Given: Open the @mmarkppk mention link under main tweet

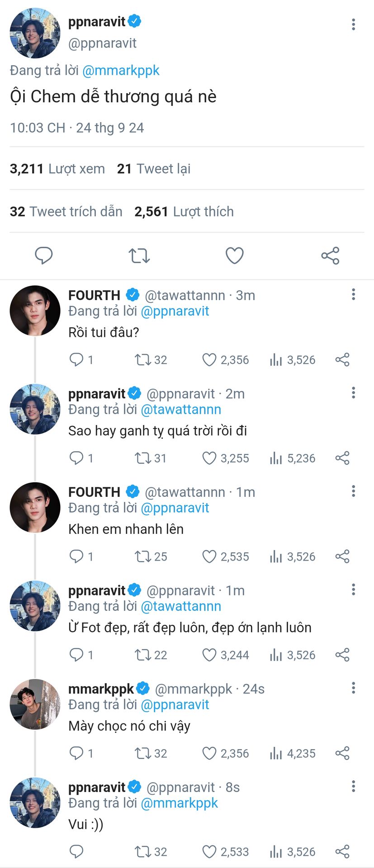Looking at the screenshot, I should click(x=121, y=71).
